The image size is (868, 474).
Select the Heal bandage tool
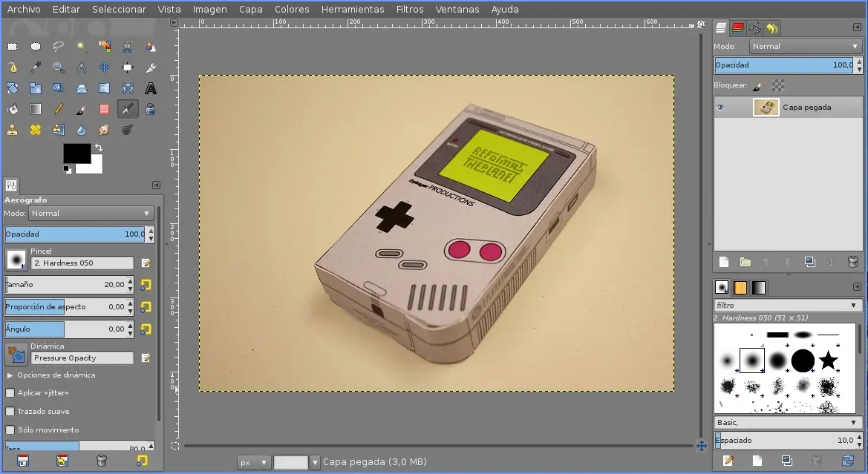tap(36, 130)
